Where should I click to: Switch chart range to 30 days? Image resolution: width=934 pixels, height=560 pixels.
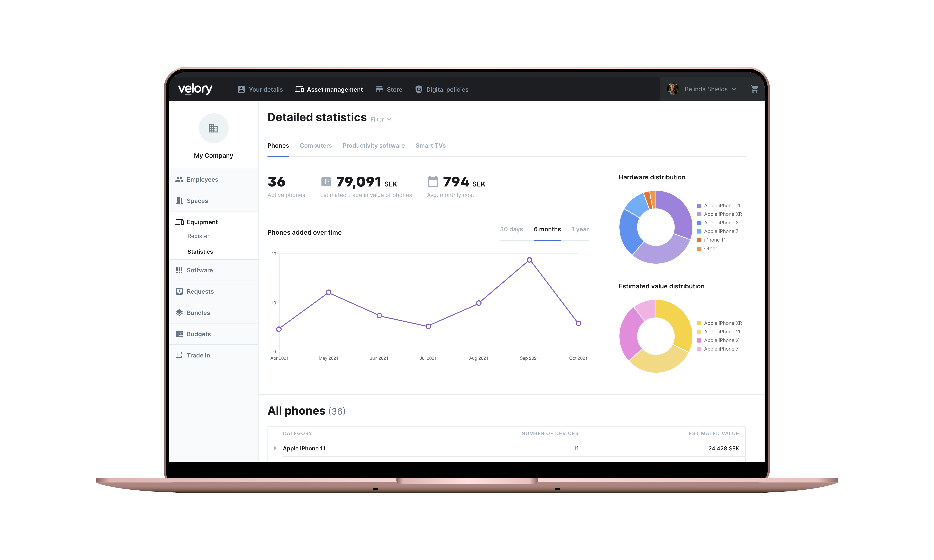(x=511, y=229)
